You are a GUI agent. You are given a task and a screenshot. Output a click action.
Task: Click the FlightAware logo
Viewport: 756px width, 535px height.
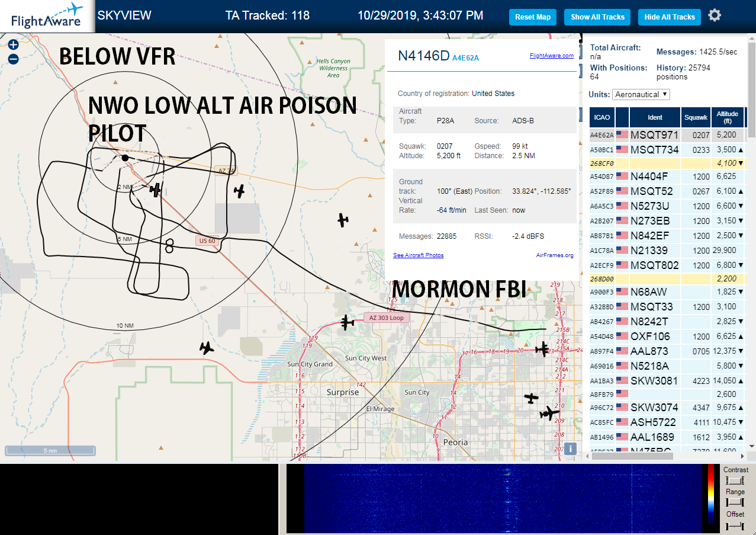(x=47, y=16)
